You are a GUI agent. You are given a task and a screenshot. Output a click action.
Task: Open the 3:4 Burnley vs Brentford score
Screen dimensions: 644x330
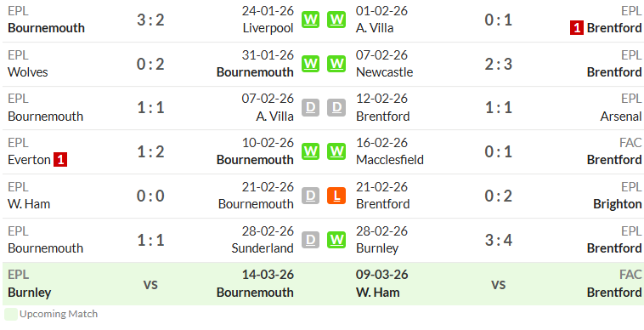[x=498, y=240]
